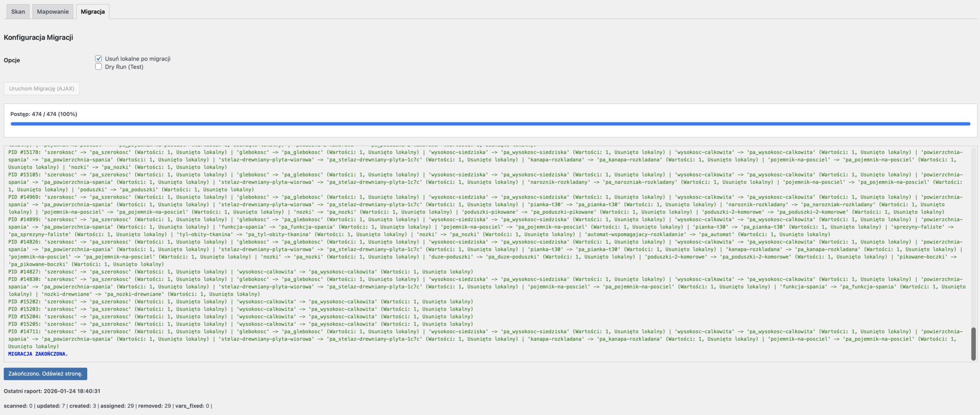
Task: Uncheck 'Usuń lokalne po migracji' checkbox
Action: coord(98,59)
